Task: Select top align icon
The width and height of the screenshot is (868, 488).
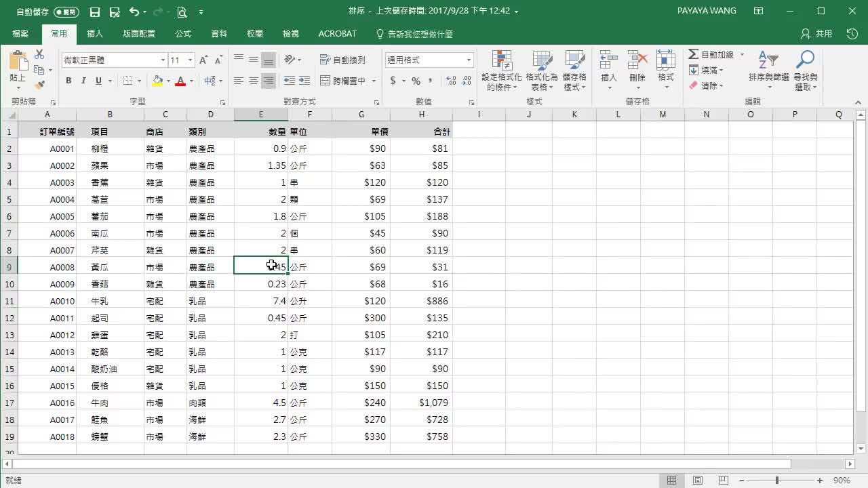Action: [x=239, y=60]
